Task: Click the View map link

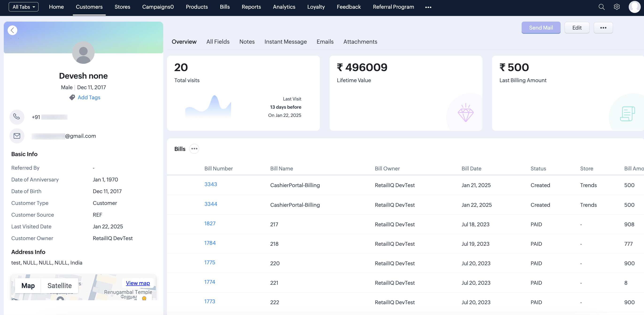Action: point(138,283)
